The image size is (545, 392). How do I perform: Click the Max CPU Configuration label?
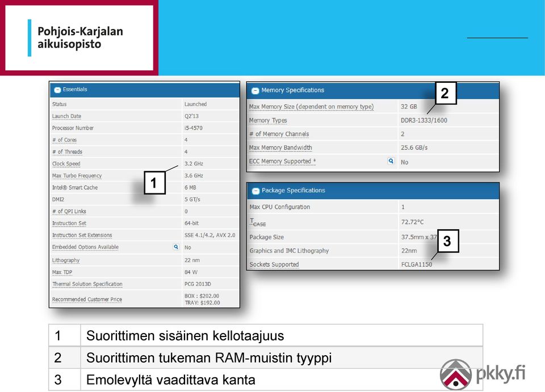[x=279, y=207]
